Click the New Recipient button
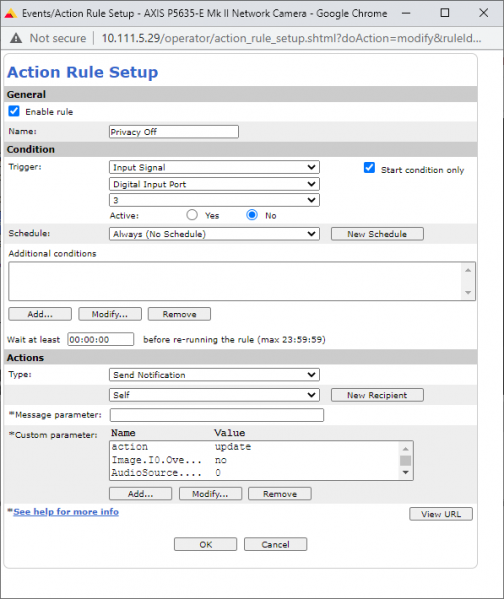 [x=377, y=395]
